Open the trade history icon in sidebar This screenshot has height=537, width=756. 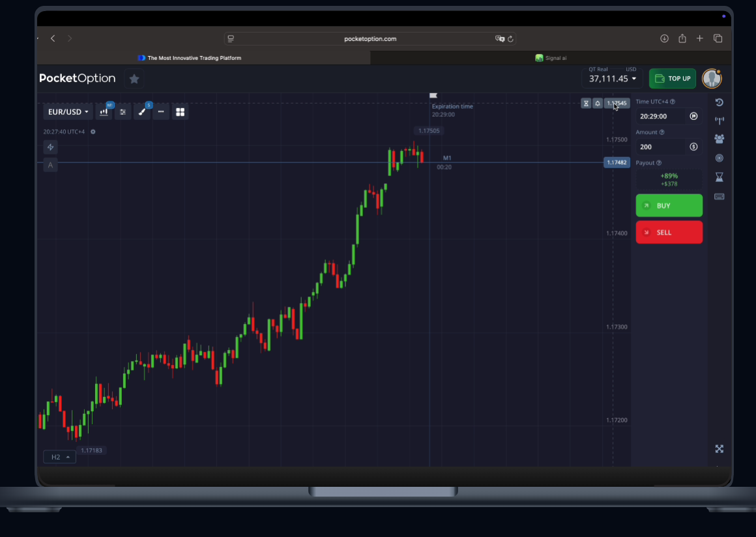(719, 102)
